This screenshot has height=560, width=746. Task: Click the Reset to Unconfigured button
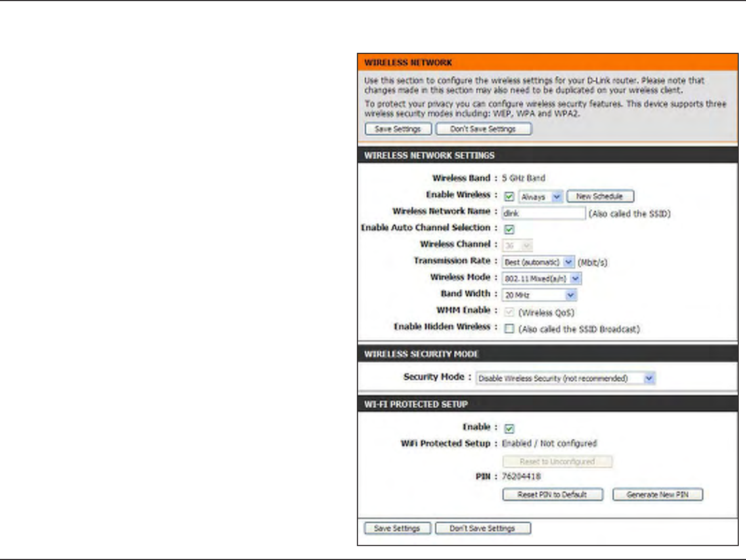pos(557,462)
